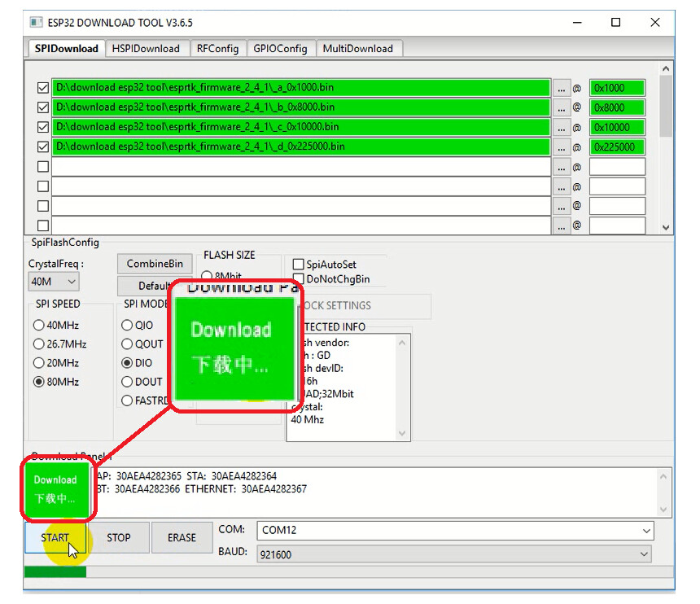Click the download progress bar
Image resolution: width=700 pixels, height=604 pixels.
[348, 572]
